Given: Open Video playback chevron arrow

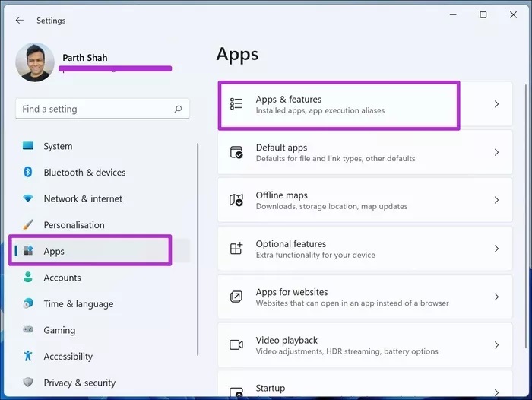Looking at the screenshot, I should [x=496, y=345].
